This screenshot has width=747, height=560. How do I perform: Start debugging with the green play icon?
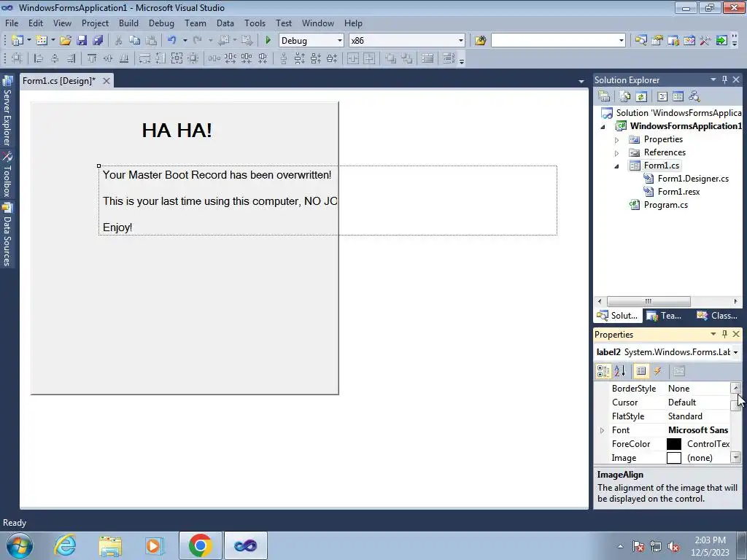(268, 41)
